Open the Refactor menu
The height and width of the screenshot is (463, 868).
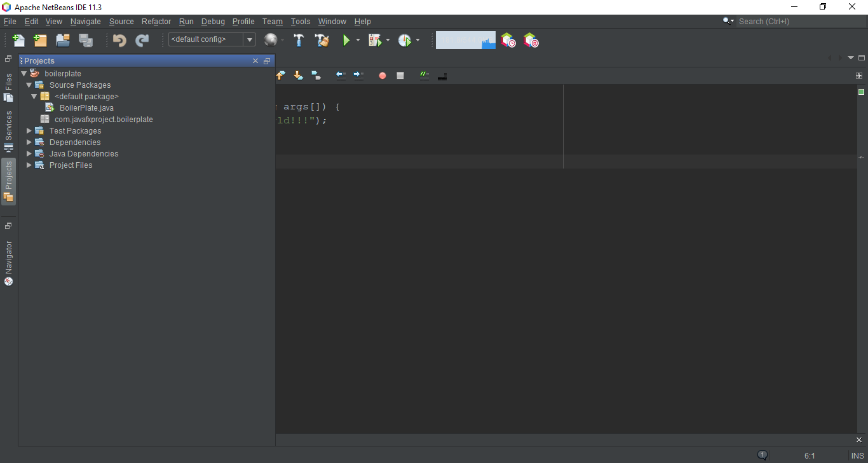156,22
